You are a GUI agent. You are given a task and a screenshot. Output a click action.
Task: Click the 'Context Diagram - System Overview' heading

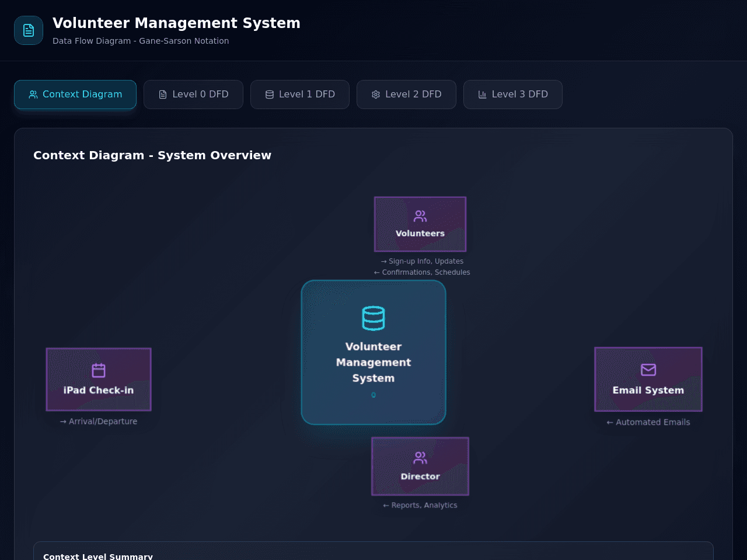pos(152,155)
